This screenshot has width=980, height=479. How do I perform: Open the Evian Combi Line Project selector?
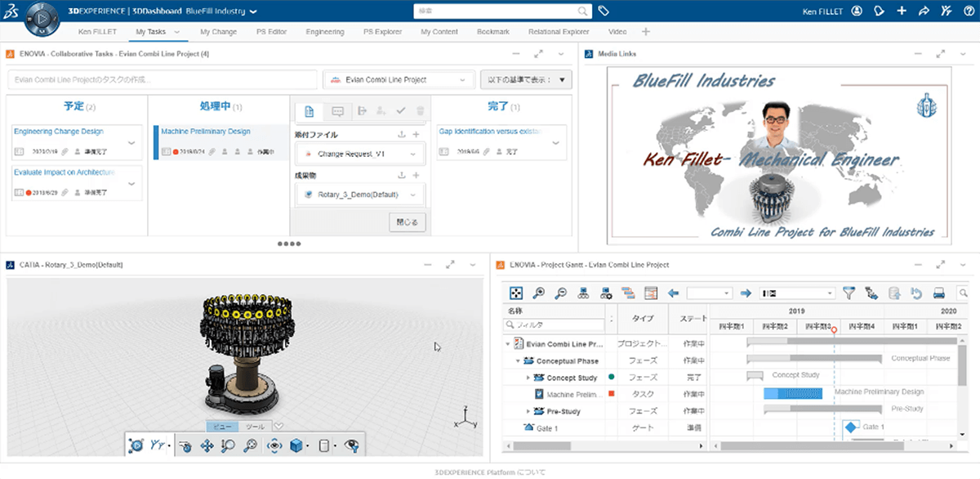pos(399,79)
